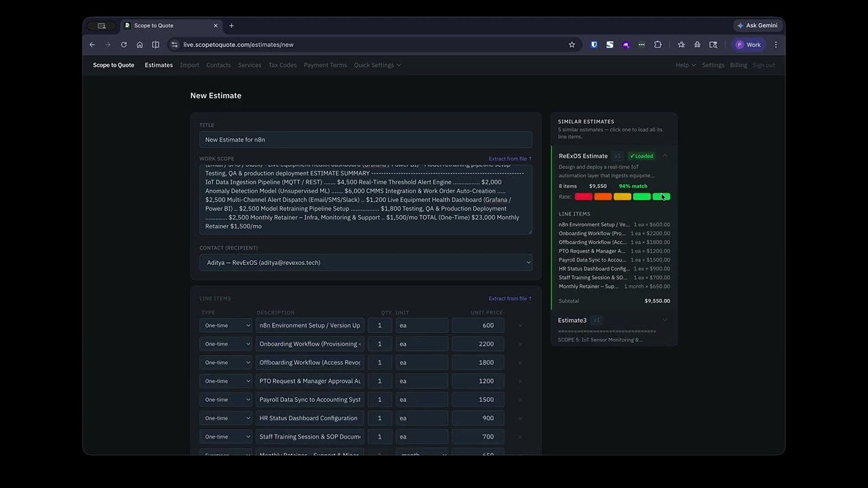Delete the HR Status Dashboard row
The width and height of the screenshot is (868, 488).
tap(520, 418)
